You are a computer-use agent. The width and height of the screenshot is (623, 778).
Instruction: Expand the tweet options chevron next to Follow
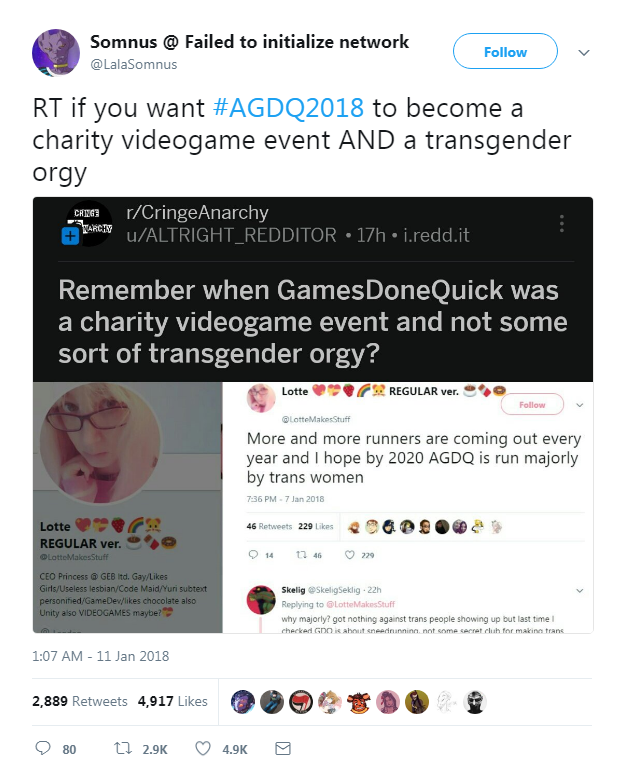(x=584, y=53)
